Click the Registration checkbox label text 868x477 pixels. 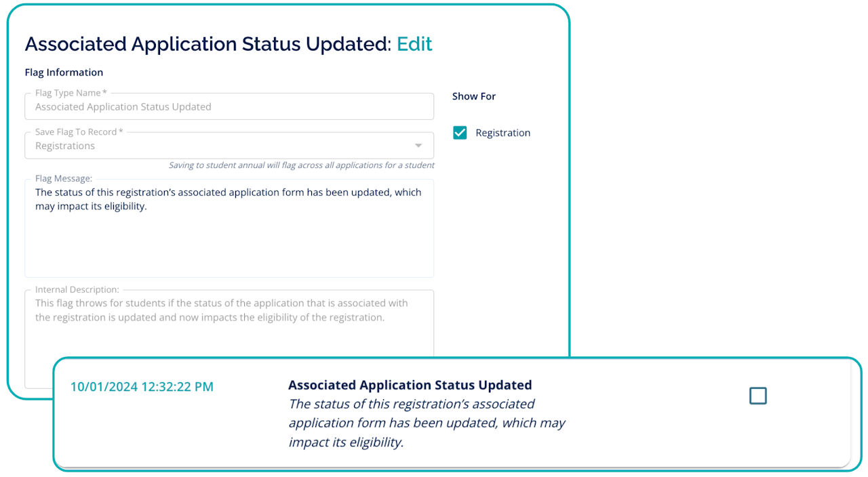tap(502, 133)
